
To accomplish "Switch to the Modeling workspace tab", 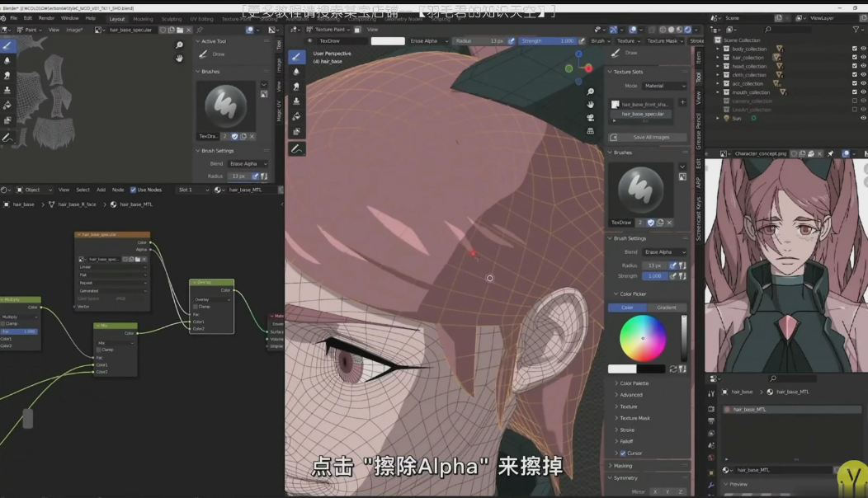I will (143, 19).
